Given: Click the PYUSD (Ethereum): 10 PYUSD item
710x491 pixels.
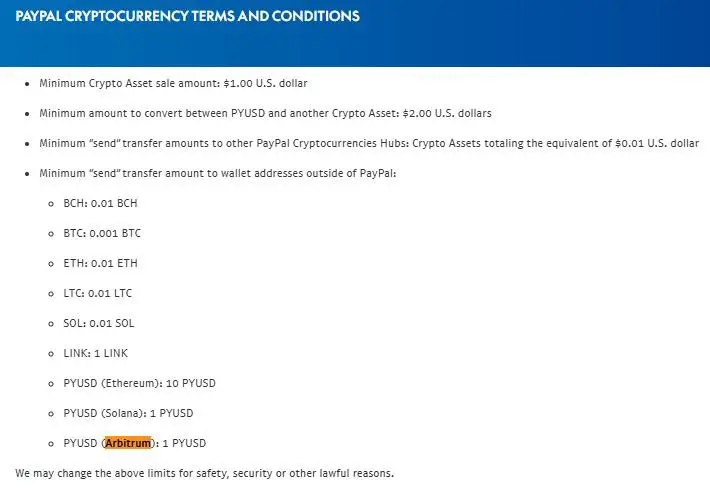Looking at the screenshot, I should (139, 383).
